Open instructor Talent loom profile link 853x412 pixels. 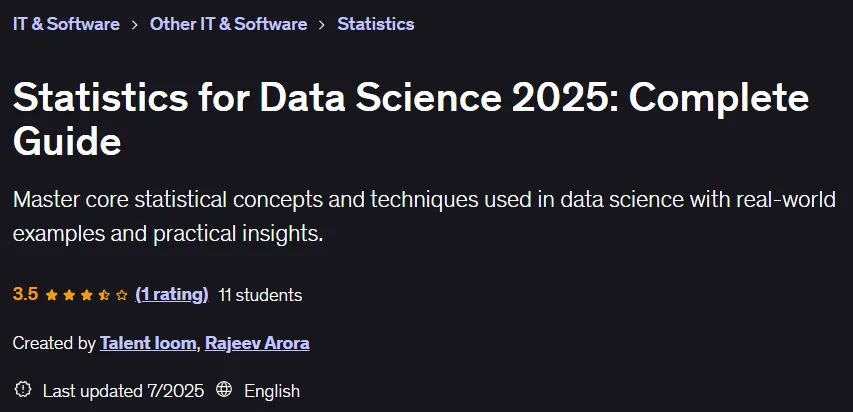pos(148,343)
